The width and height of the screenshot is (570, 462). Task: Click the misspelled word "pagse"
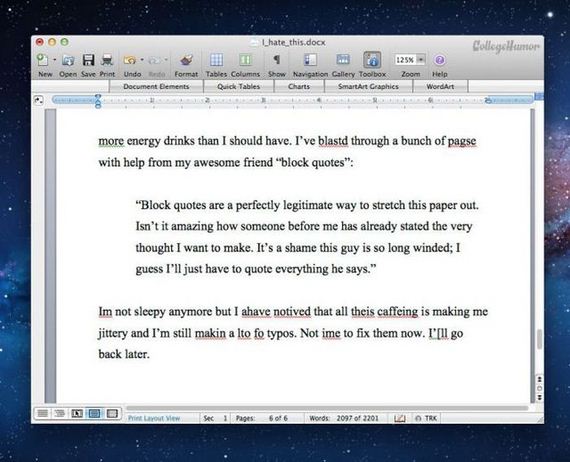(461, 141)
